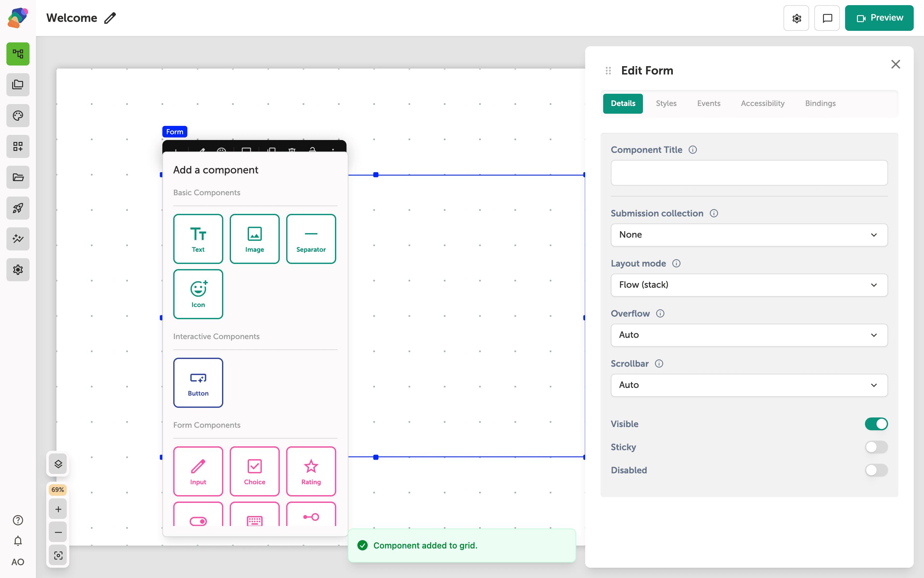Open the top-bar gear settings button

(x=796, y=18)
